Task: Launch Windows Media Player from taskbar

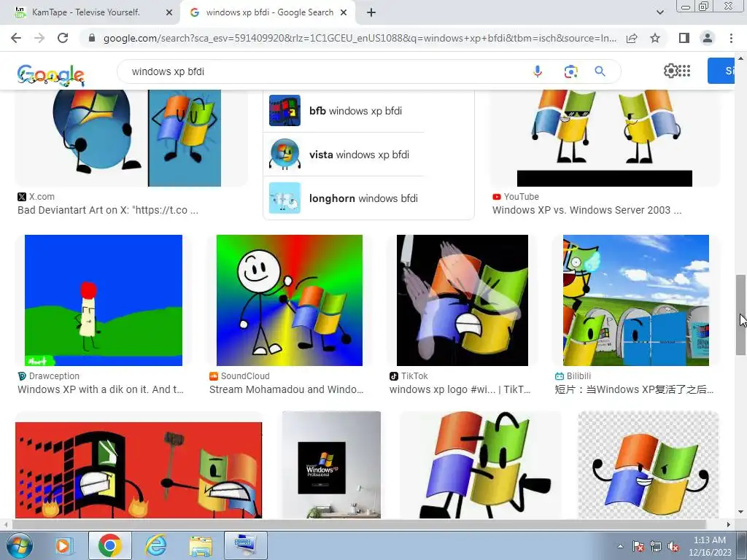Action: coord(63,545)
